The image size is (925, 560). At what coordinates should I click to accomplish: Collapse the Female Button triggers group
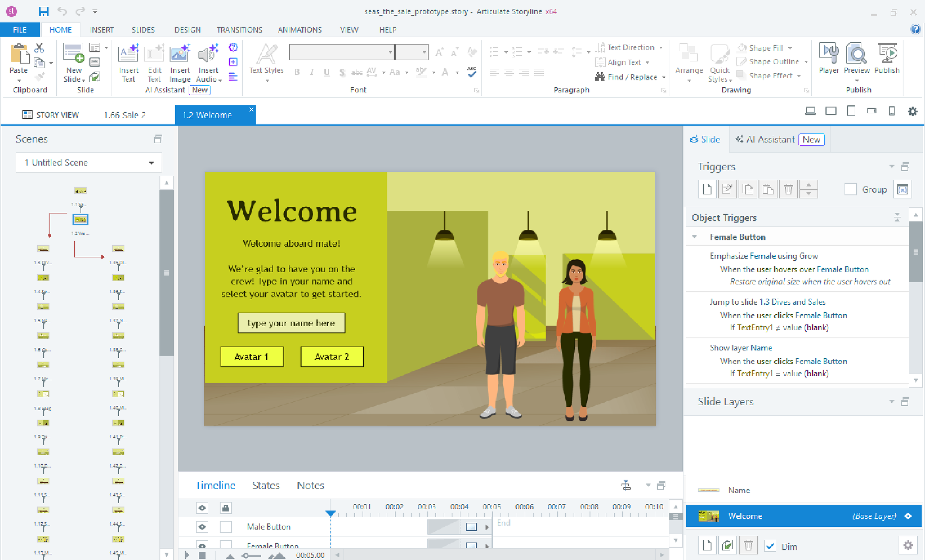694,237
